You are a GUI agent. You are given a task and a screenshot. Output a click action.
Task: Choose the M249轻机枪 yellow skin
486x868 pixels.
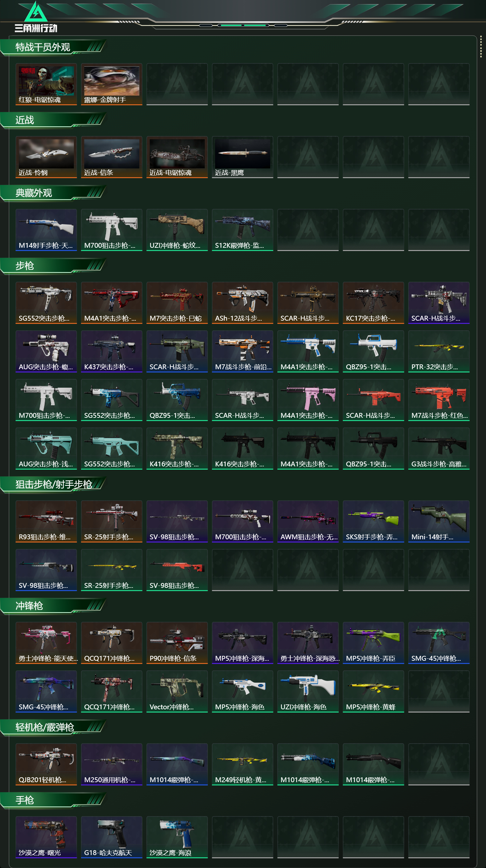(242, 764)
